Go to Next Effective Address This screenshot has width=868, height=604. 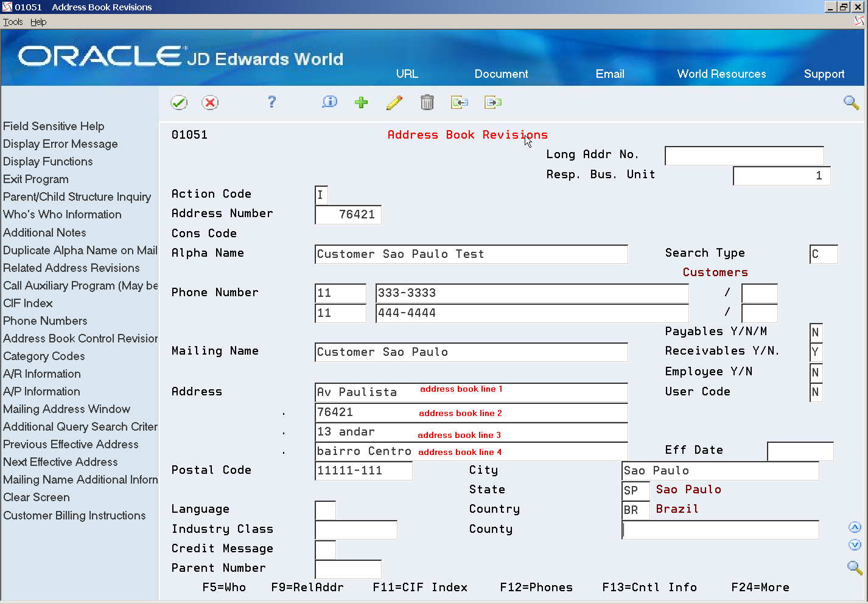tap(60, 462)
